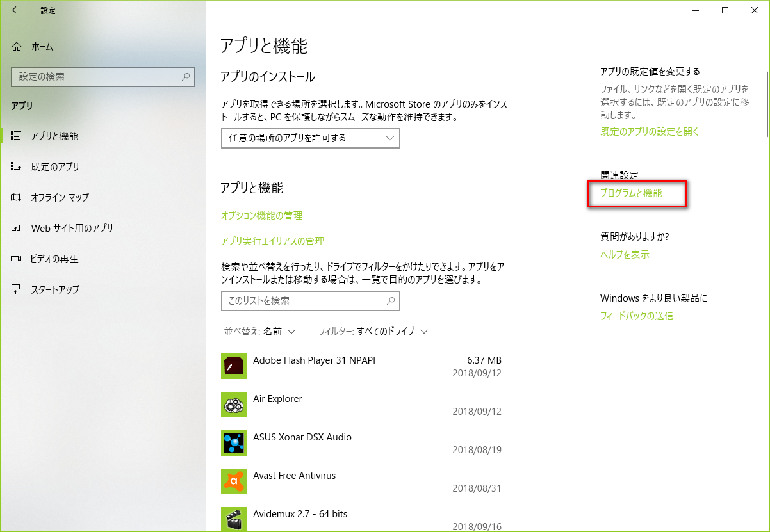Click the Air Explorer app icon
This screenshot has height=532, width=770.
click(x=233, y=405)
